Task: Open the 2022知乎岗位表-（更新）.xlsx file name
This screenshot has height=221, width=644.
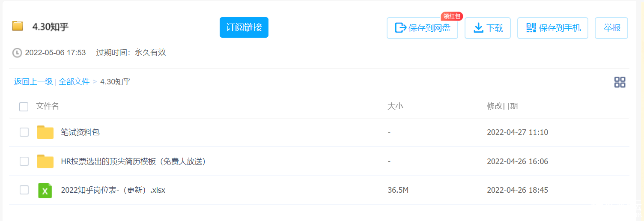Action: [x=113, y=190]
